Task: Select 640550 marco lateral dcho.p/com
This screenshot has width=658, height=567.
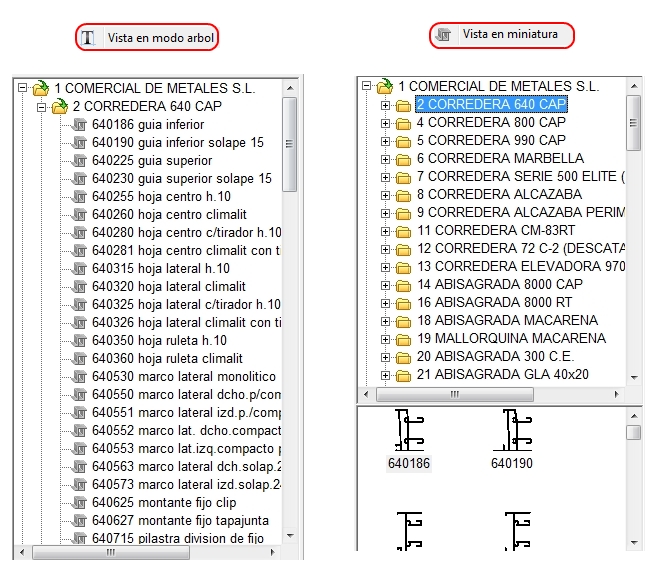Action: (x=186, y=395)
